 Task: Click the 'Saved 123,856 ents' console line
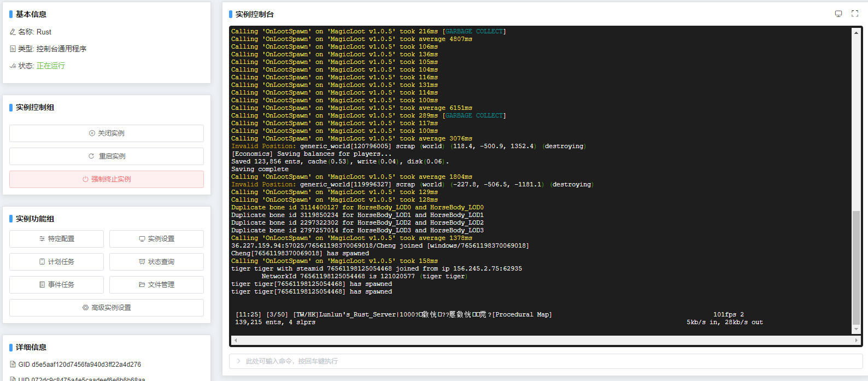tap(340, 162)
